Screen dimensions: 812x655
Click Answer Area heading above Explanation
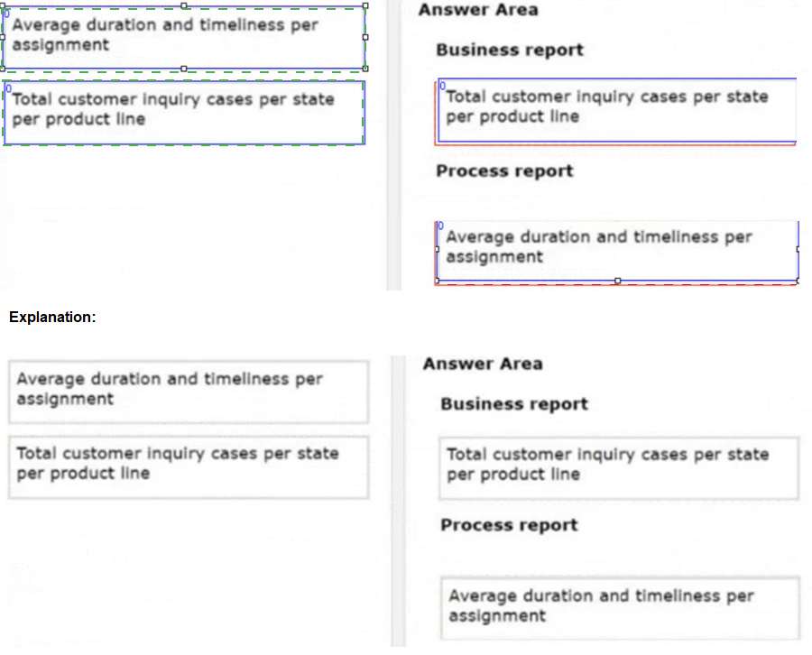(478, 10)
